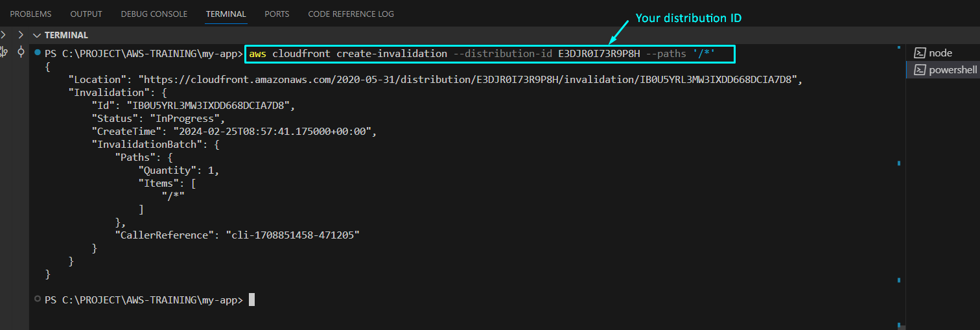
Task: Click the partially hidden git graph icon
Action: point(3,52)
